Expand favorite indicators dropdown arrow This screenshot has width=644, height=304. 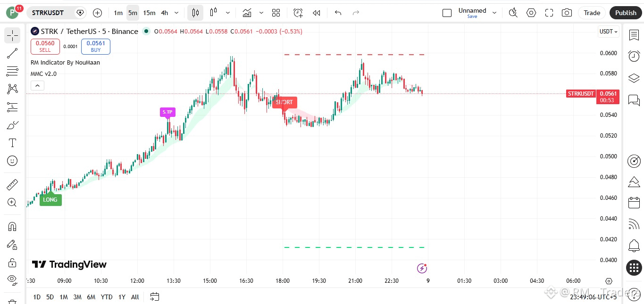click(x=261, y=13)
